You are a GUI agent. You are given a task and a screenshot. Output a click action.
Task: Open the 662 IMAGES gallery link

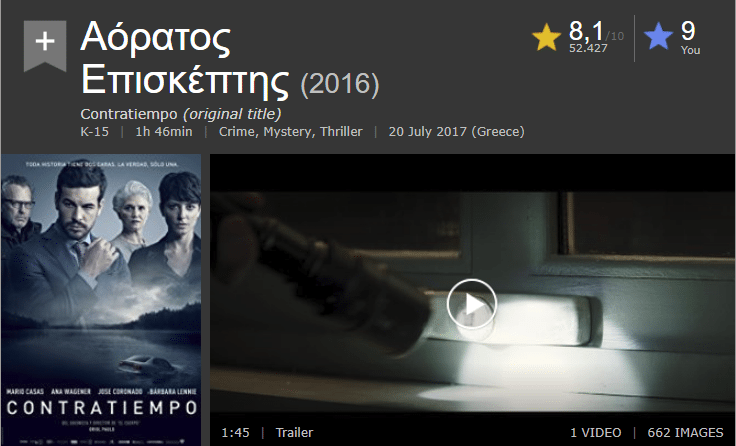point(685,432)
